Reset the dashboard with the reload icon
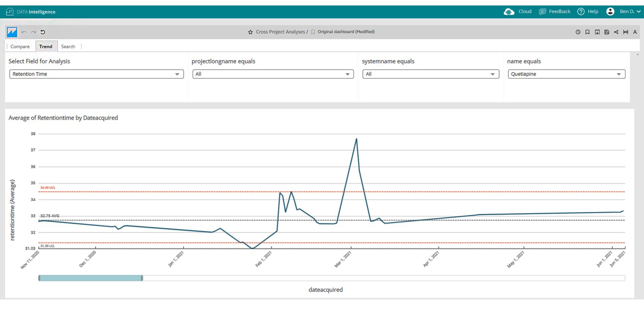Screen dimensions: 644x331 click(x=43, y=32)
